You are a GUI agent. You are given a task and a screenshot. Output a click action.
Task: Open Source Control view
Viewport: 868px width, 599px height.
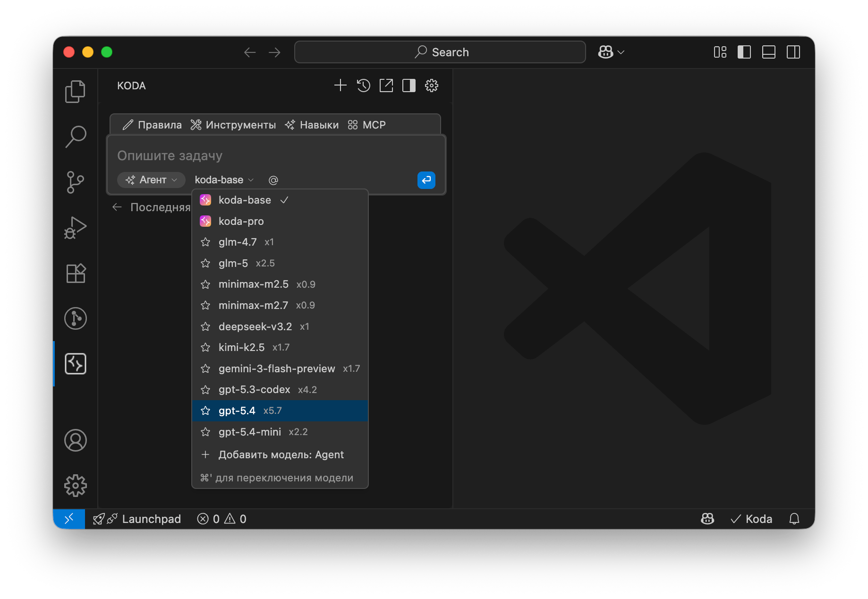[x=76, y=182]
